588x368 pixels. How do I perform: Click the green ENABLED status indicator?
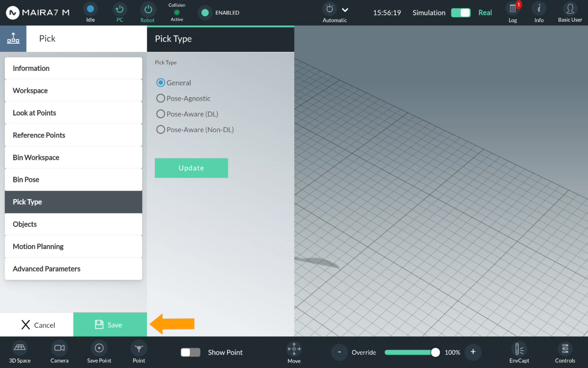tap(205, 13)
